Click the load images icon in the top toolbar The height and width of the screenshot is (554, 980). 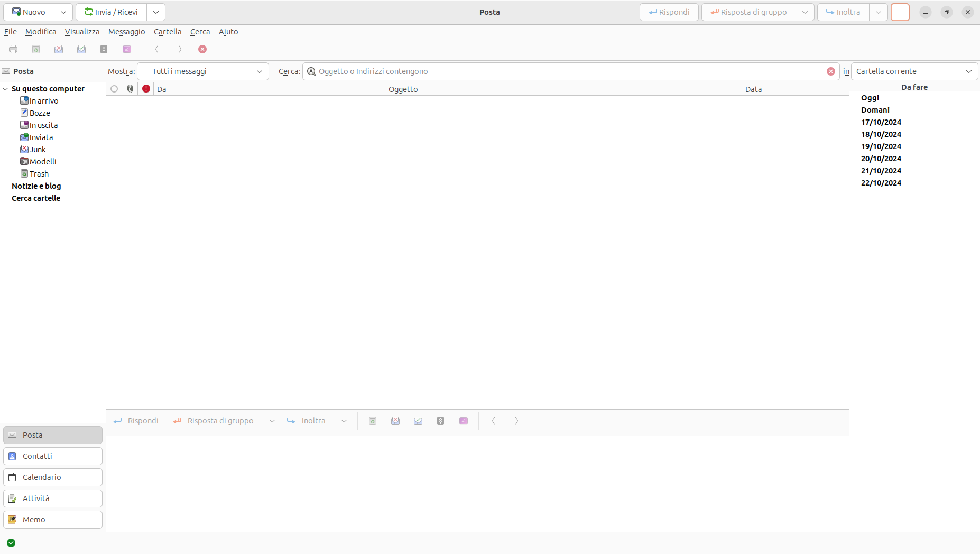pos(127,49)
